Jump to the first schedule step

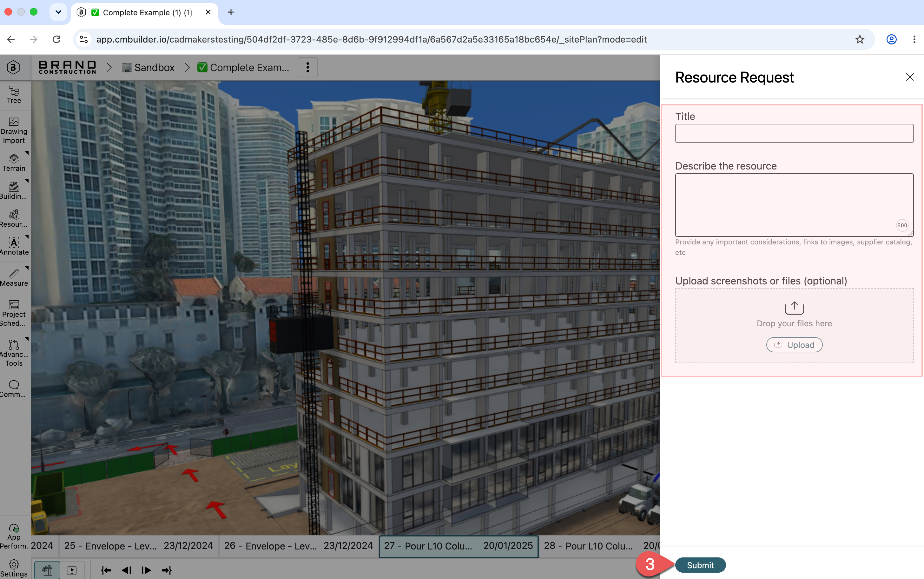coord(106,570)
